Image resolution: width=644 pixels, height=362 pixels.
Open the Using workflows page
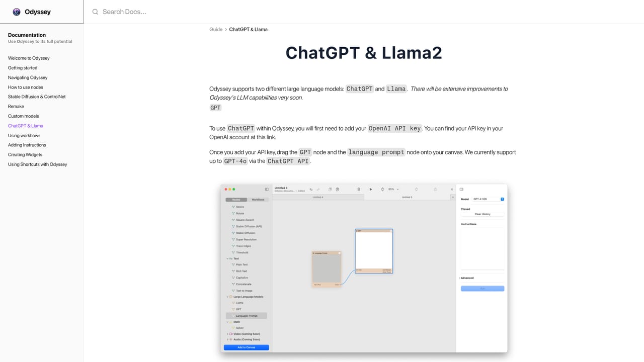24,135
